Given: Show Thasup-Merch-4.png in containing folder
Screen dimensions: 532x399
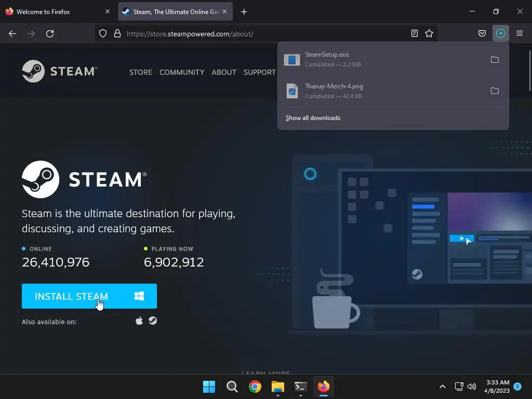Looking at the screenshot, I should coord(495,91).
